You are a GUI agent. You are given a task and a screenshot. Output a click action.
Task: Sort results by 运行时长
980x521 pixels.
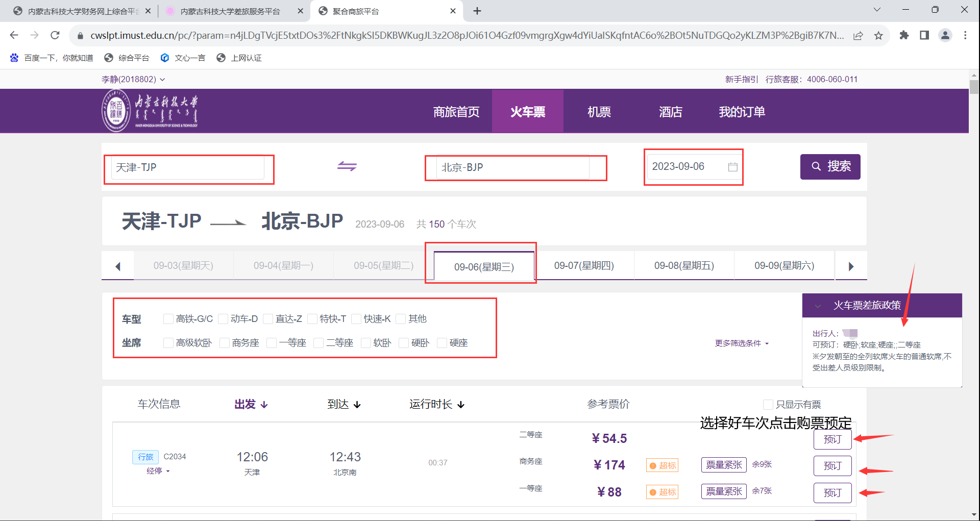(436, 405)
